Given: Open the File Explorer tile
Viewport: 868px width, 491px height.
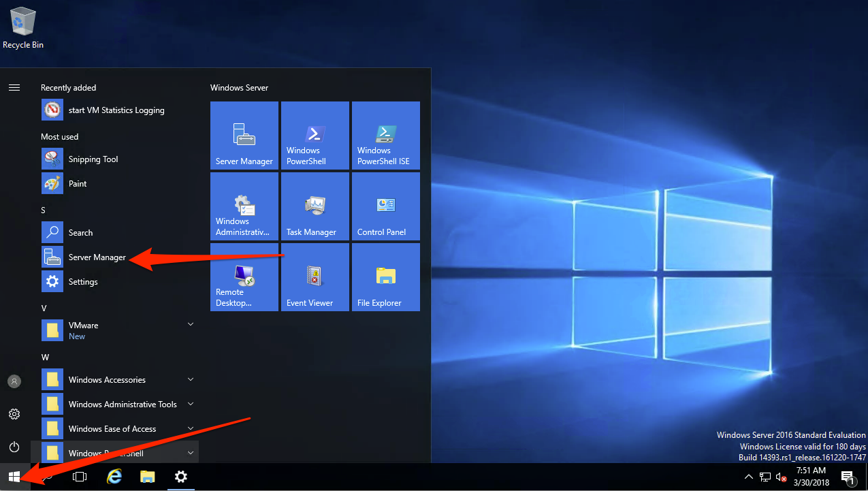Looking at the screenshot, I should click(x=386, y=277).
